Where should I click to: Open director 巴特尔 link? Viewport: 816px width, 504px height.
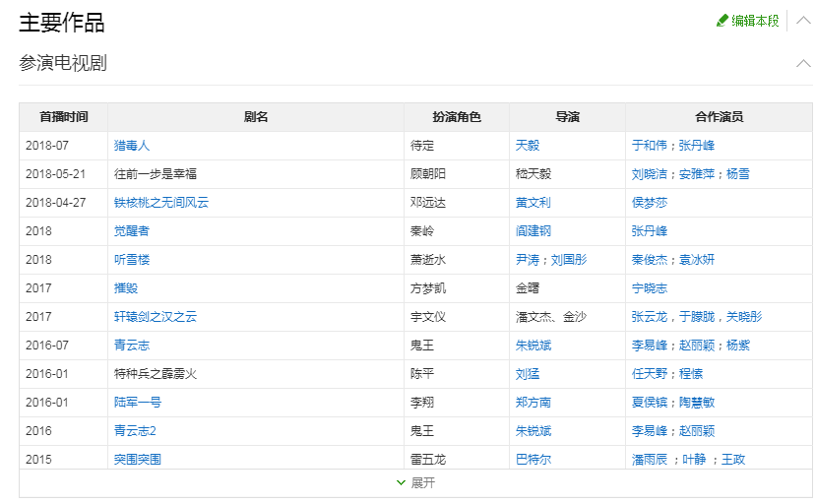point(533,460)
